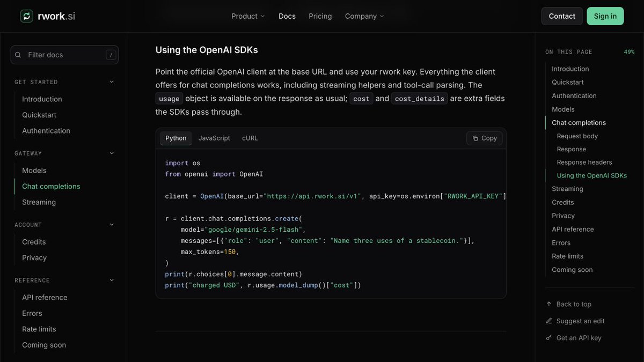Image resolution: width=644 pixels, height=362 pixels.
Task: Jump to Response headers subsection
Action: [x=584, y=162]
